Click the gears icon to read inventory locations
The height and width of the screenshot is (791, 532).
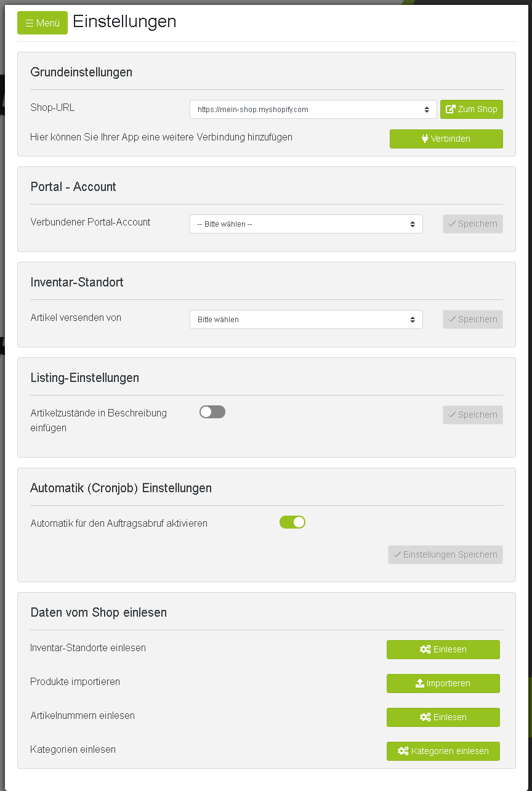coord(424,649)
